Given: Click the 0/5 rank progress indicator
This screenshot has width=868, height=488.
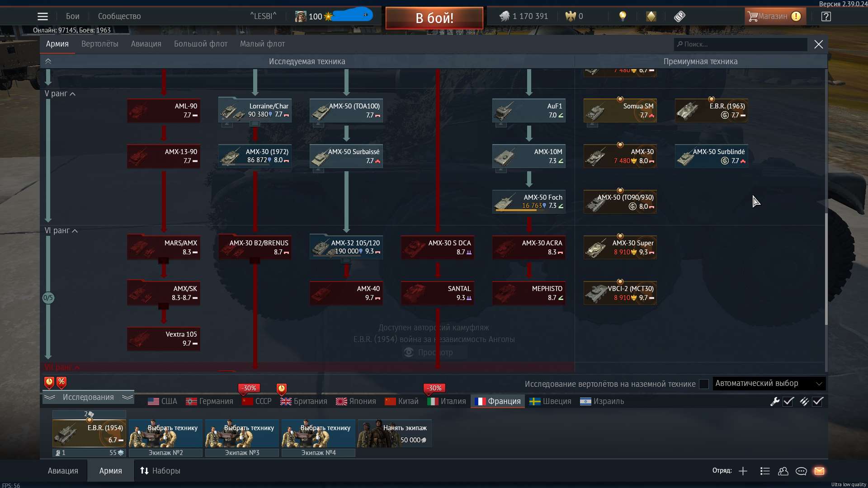Looking at the screenshot, I should (x=48, y=298).
